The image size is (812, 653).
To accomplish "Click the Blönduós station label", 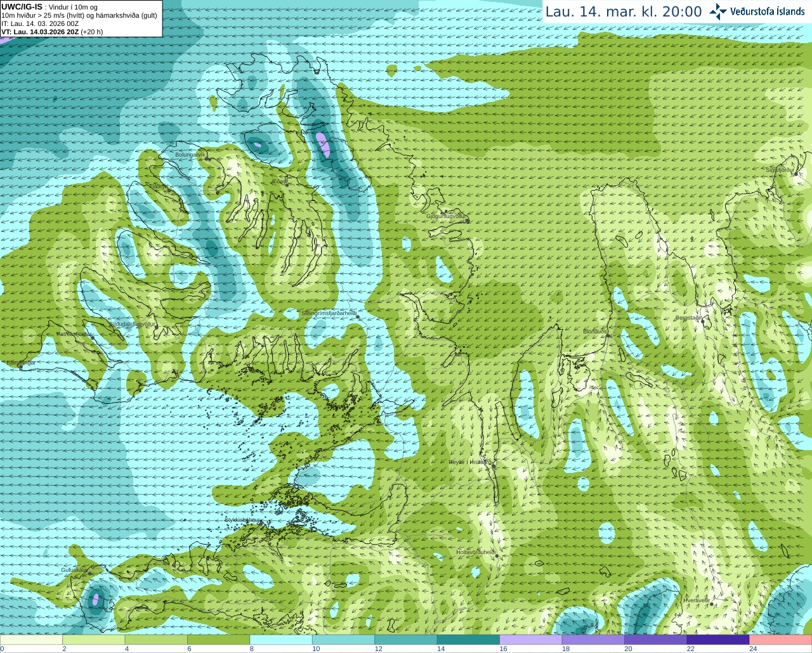I will click(595, 332).
